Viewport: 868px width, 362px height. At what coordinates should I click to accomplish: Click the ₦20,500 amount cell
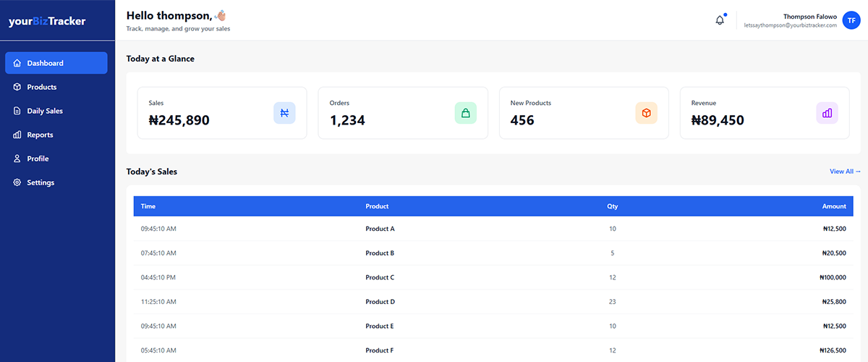pyautogui.click(x=834, y=253)
